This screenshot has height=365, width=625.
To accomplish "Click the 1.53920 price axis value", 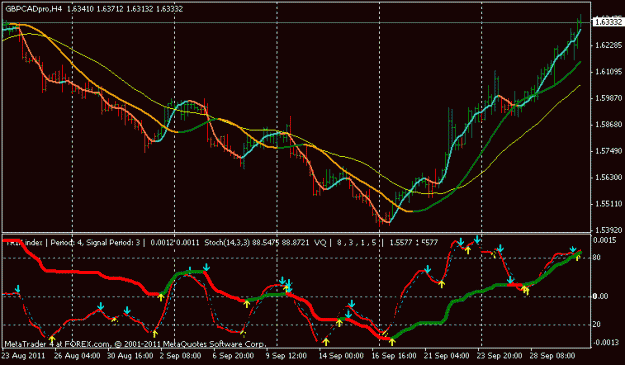I will [608, 230].
